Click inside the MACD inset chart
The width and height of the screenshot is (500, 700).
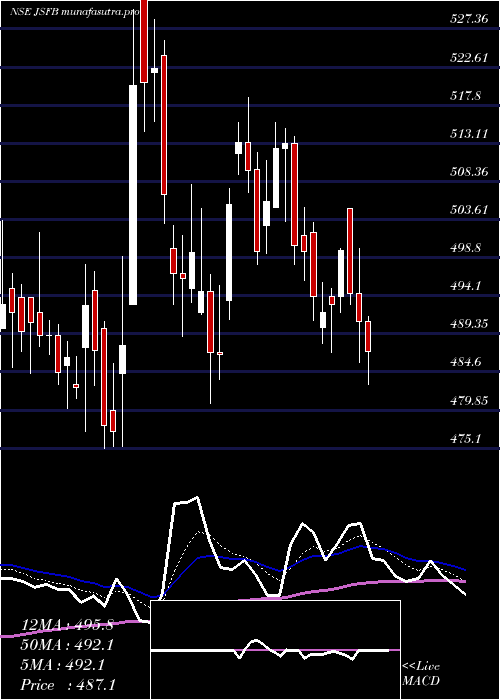(275, 650)
